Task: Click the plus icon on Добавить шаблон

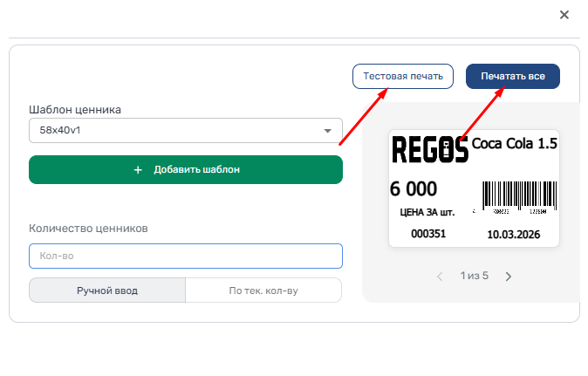Action: (138, 170)
